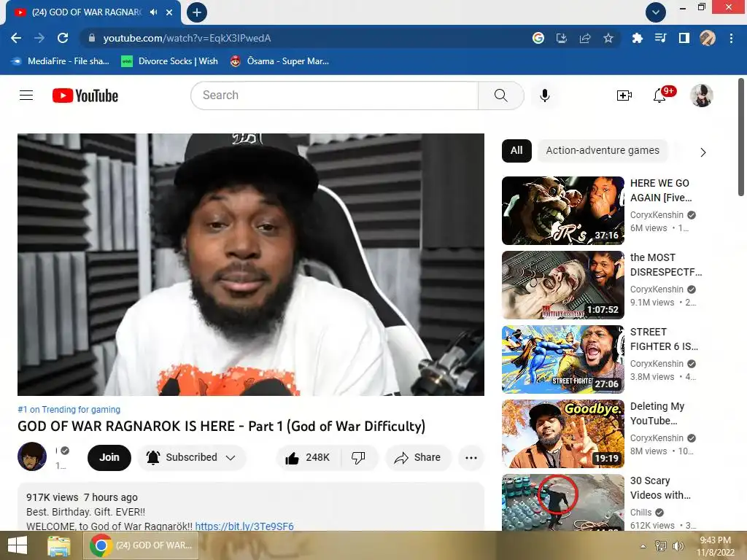Open the Windows Start button
The width and height of the screenshot is (747, 560).
18,545
